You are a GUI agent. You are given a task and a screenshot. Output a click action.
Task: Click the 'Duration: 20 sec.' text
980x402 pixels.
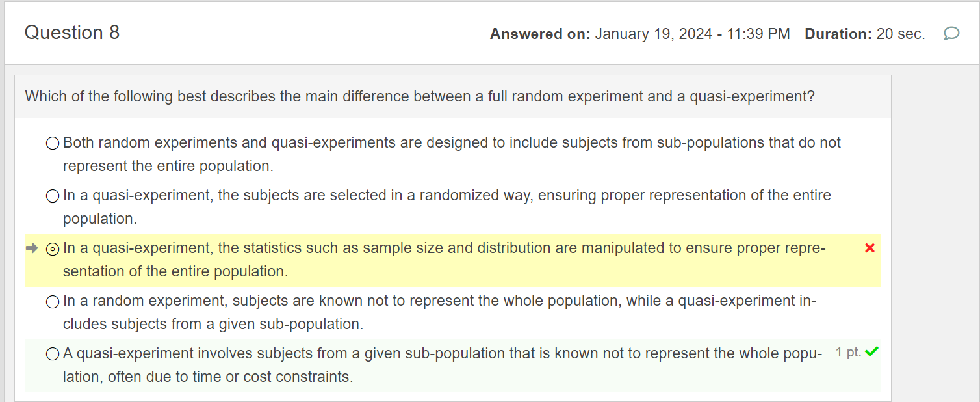tap(864, 34)
